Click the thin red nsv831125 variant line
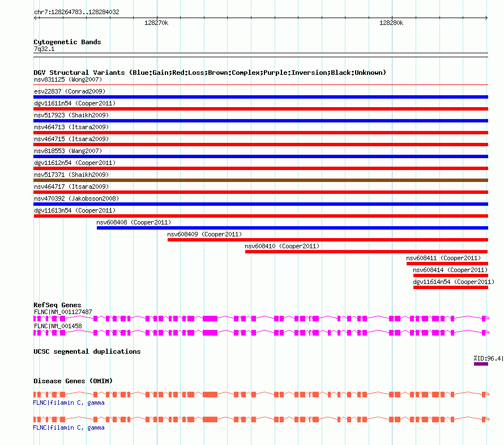This screenshot has height=445, width=504. coord(260,84)
